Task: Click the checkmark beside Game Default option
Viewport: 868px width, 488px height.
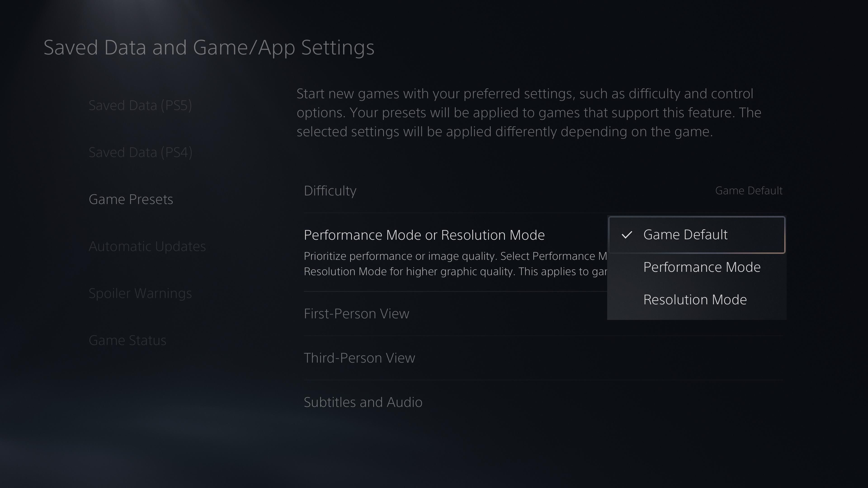Action: click(x=627, y=235)
